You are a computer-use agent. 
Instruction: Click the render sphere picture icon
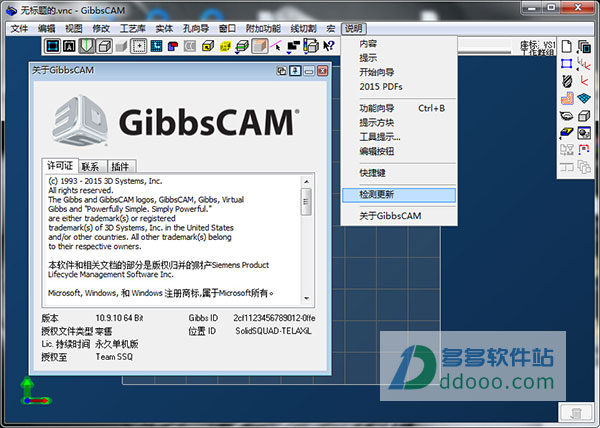point(584,133)
